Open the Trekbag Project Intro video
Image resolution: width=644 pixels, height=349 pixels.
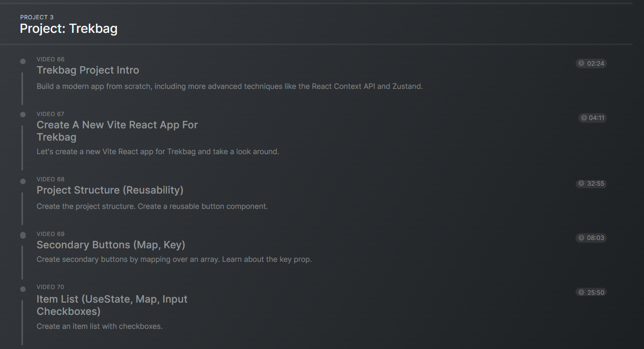click(88, 71)
